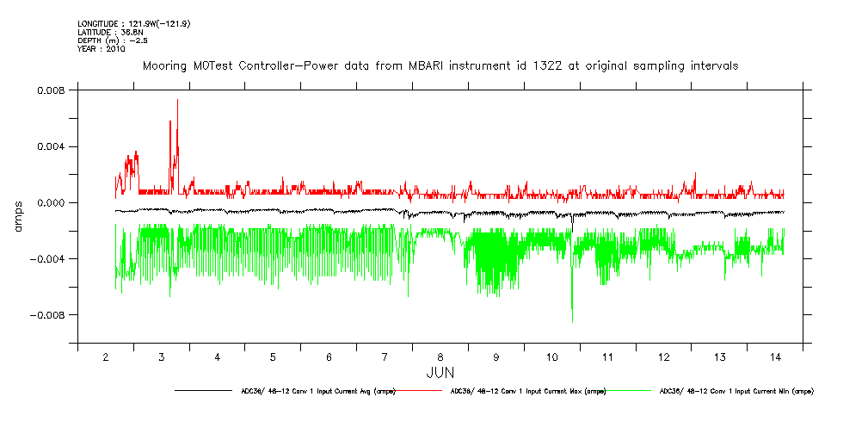Click the 0.000 y-axis tick label
Screen dimensions: 868x434
51,203
